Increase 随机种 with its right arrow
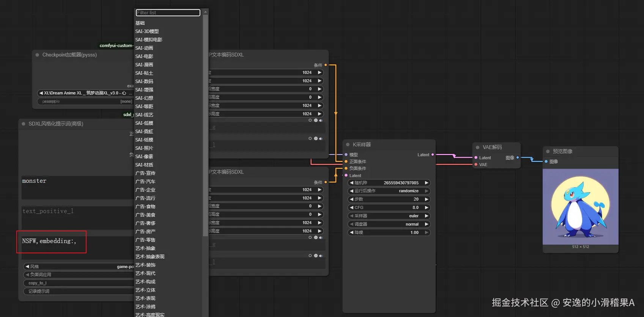This screenshot has height=317, width=644. click(x=427, y=183)
